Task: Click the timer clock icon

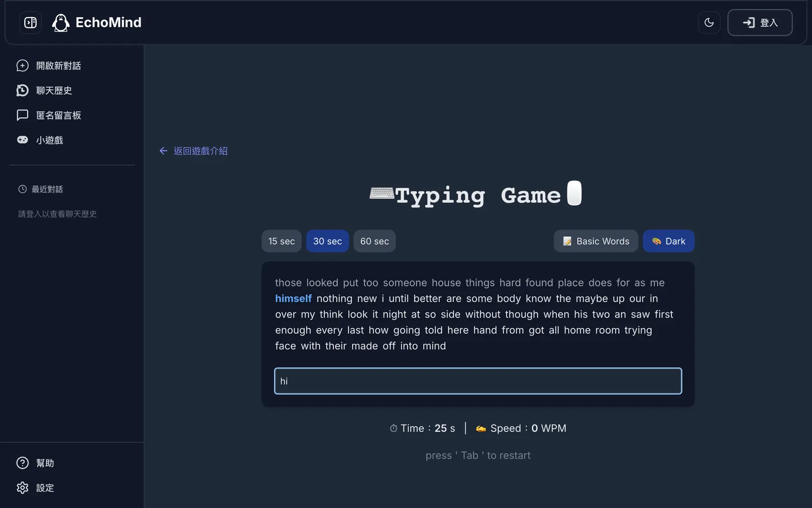Action: tap(393, 428)
